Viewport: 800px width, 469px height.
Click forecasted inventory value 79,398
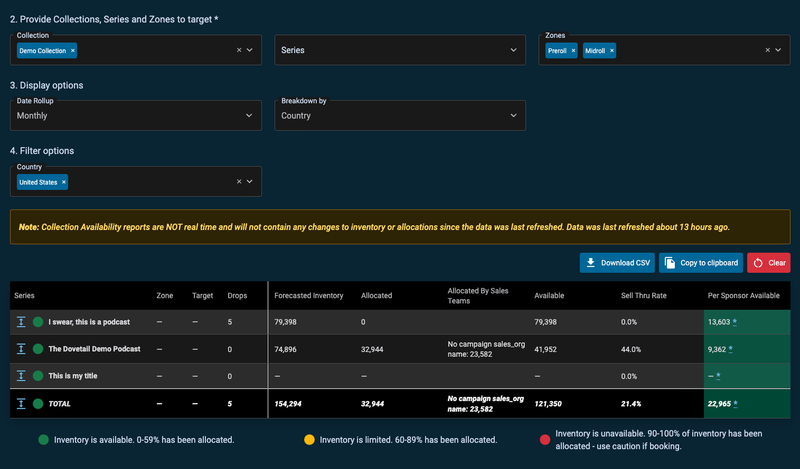coord(285,322)
